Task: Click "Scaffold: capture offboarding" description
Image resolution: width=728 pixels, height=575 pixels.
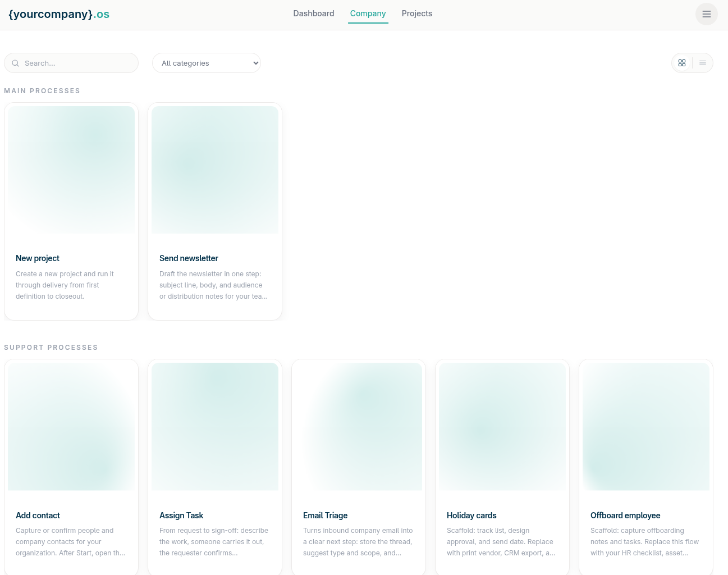Action: [644, 542]
